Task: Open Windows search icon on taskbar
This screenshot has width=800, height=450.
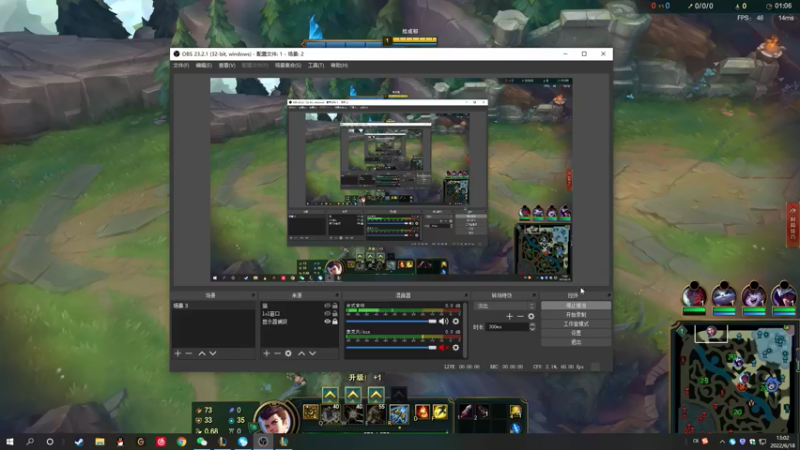Action: (x=30, y=442)
